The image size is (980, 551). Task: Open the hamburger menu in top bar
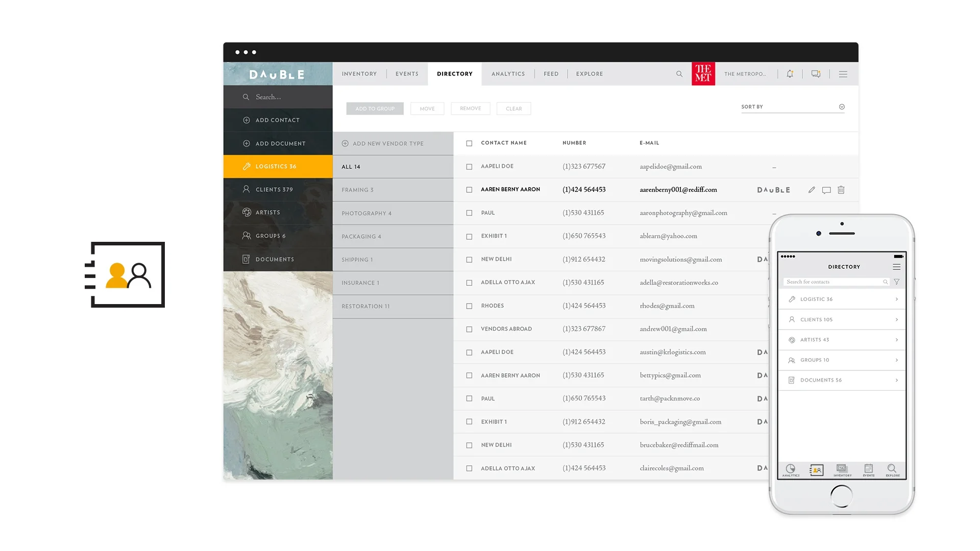pyautogui.click(x=843, y=74)
